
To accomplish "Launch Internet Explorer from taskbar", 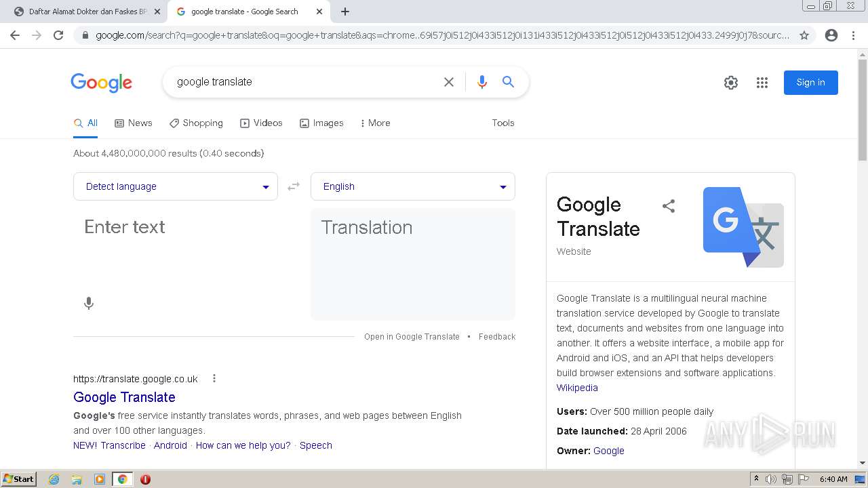I will [x=54, y=479].
